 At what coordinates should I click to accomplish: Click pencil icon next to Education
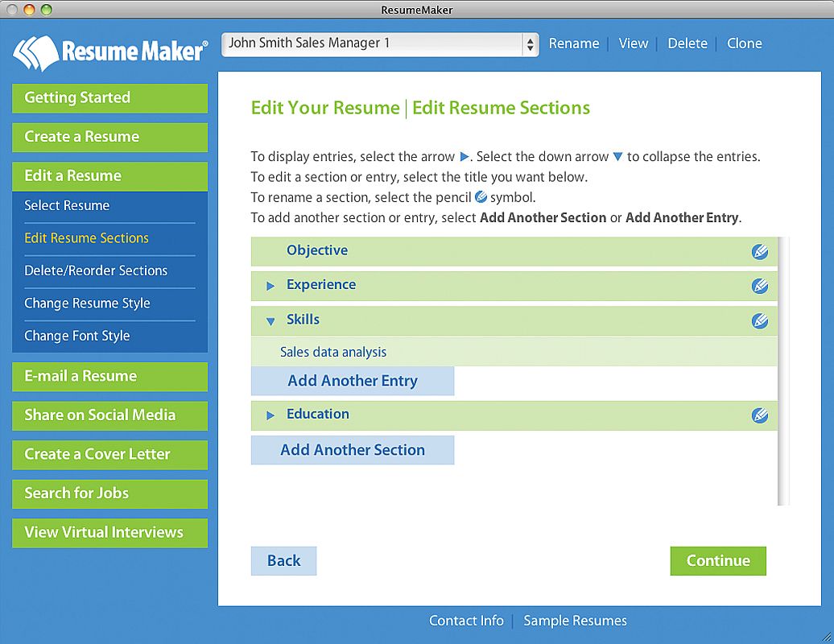[x=760, y=415]
